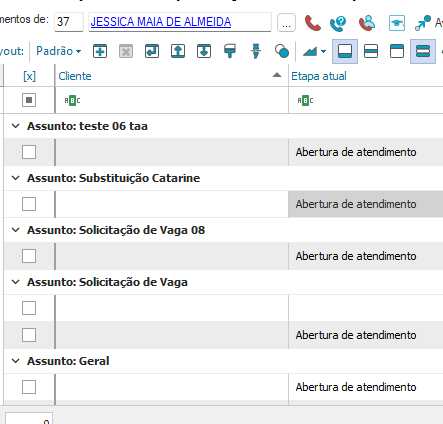Collapse the Assunto: Solicitação de Vaga 08 group

[15, 230]
